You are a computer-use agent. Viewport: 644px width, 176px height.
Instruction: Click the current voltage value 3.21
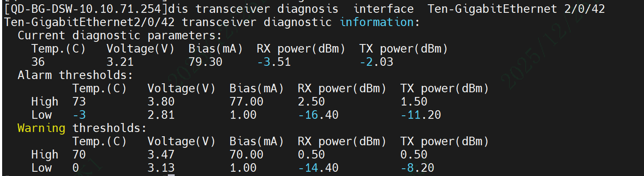pos(120,62)
